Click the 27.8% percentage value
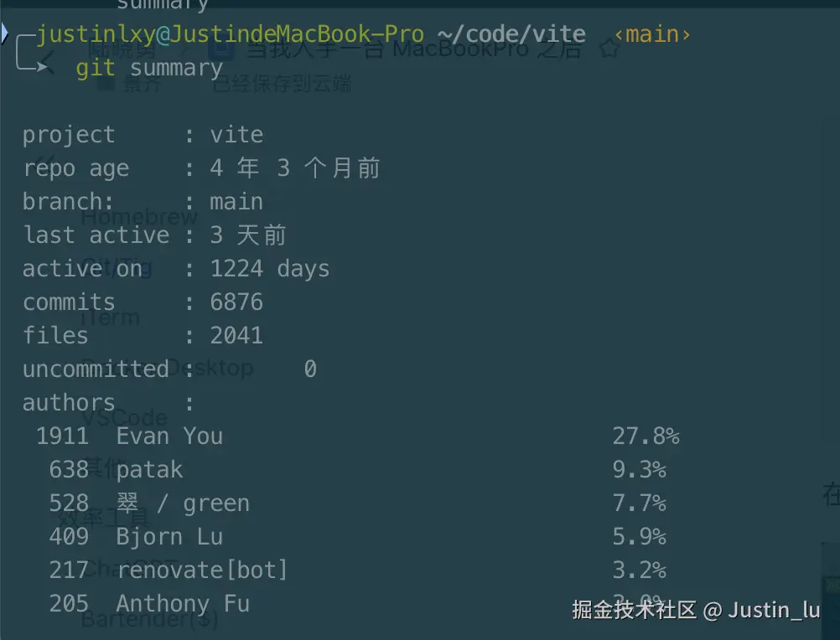The image size is (840, 640). click(x=646, y=436)
